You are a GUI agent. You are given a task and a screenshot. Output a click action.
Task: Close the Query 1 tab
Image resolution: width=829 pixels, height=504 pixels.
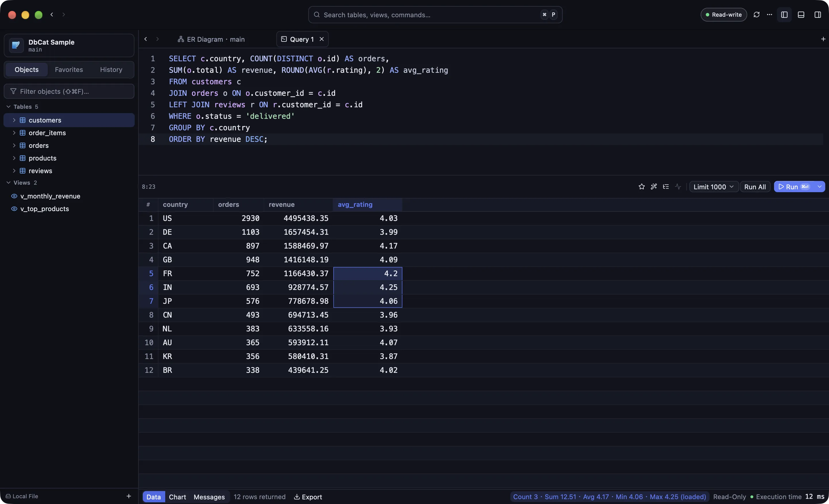[x=322, y=39]
